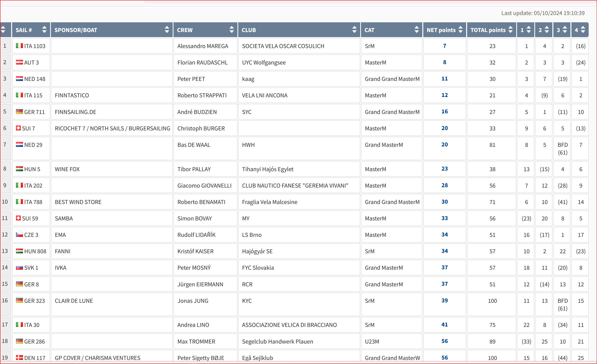Viewport: 597px width, 364px height.
Task: Select category U23M for Max TROMMER
Action: pyautogui.click(x=372, y=341)
